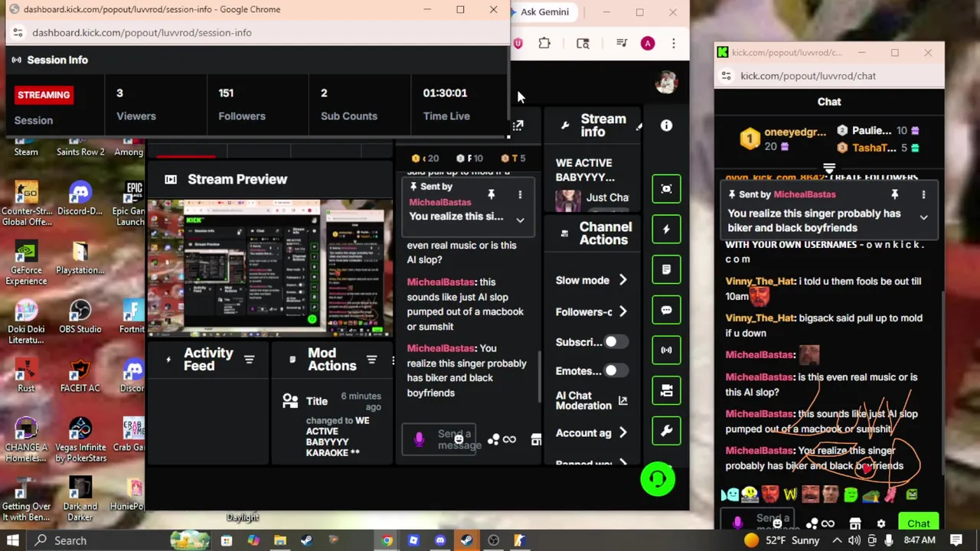This screenshot has height=551, width=980.
Task: Click the info circle icon on the dashboard
Action: click(x=666, y=126)
